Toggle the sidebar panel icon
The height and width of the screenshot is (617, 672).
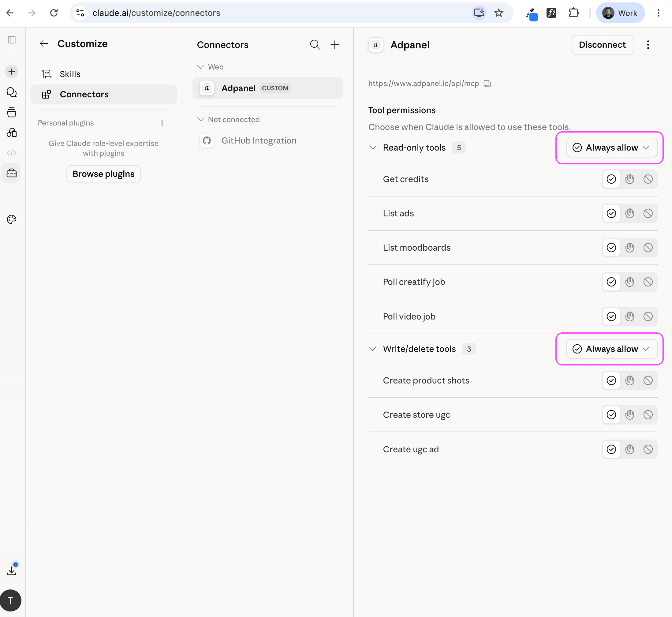coord(12,40)
